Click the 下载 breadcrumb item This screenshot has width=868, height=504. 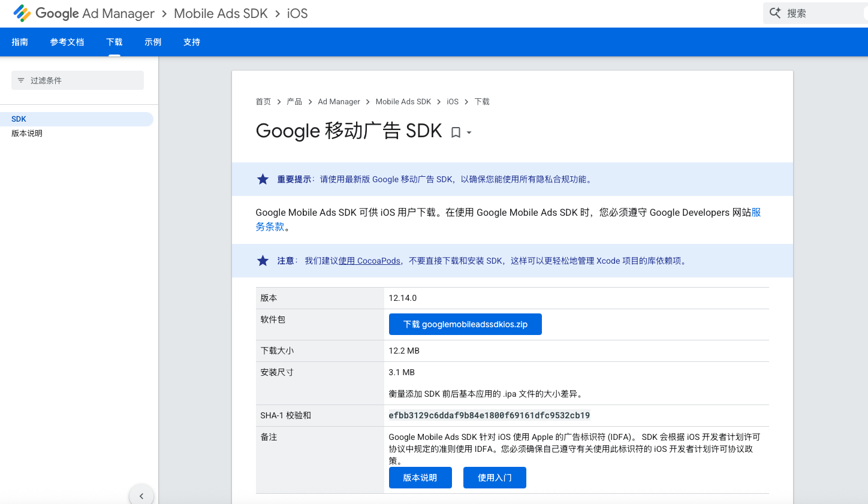[482, 102]
